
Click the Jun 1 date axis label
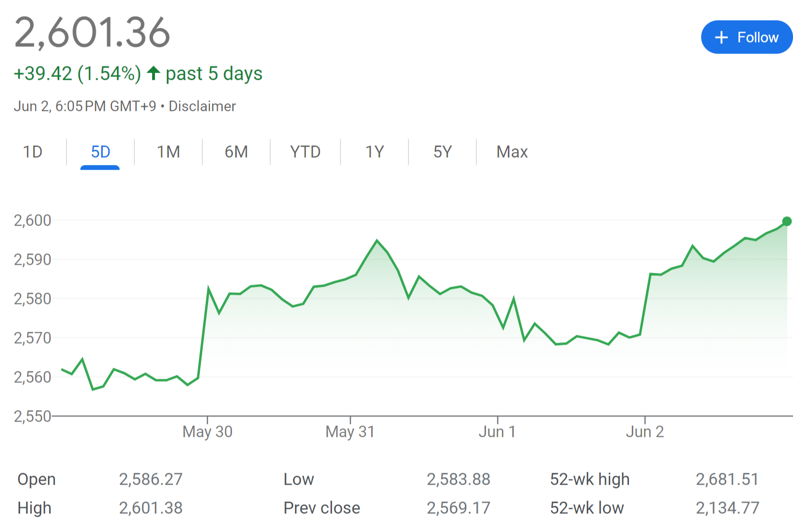tap(497, 432)
